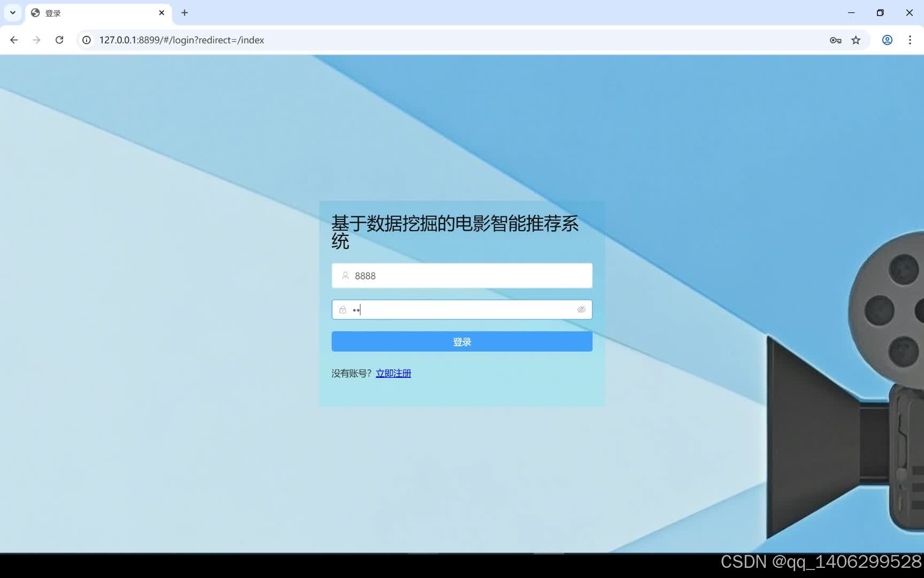
Task: Bookmark this page with the star icon
Action: (856, 40)
